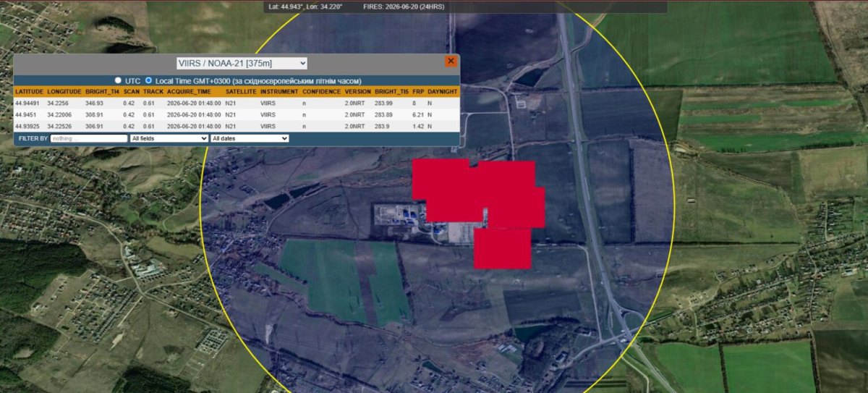Click BRIGHT_TI5 value 283.89
The image size is (868, 393).
pyautogui.click(x=385, y=114)
